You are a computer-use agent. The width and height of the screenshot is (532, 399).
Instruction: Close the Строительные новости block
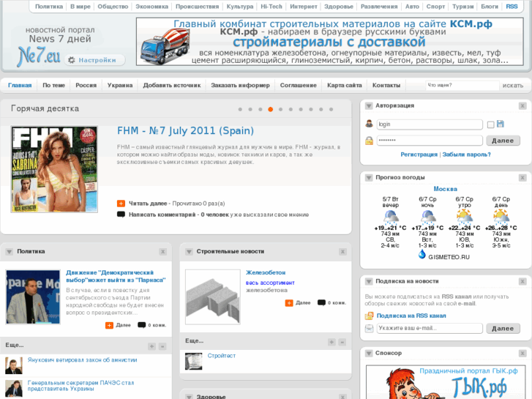(x=342, y=252)
